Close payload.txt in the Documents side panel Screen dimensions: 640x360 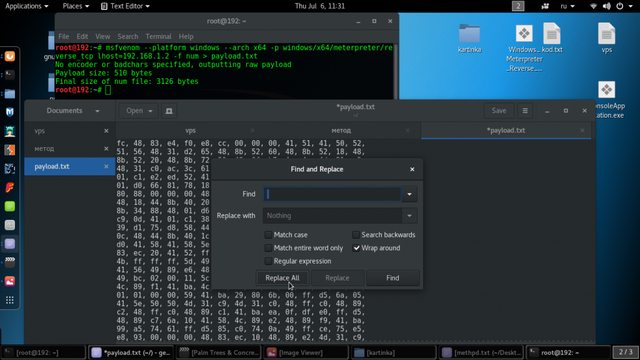point(106,167)
